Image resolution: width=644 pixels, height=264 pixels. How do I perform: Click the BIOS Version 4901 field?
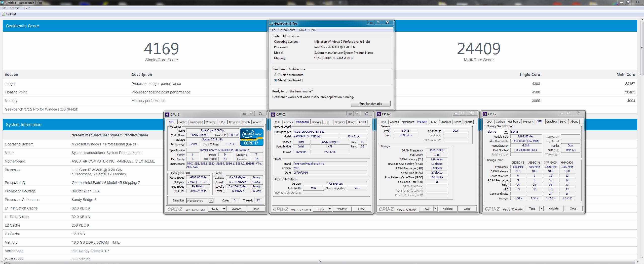tap(330, 168)
